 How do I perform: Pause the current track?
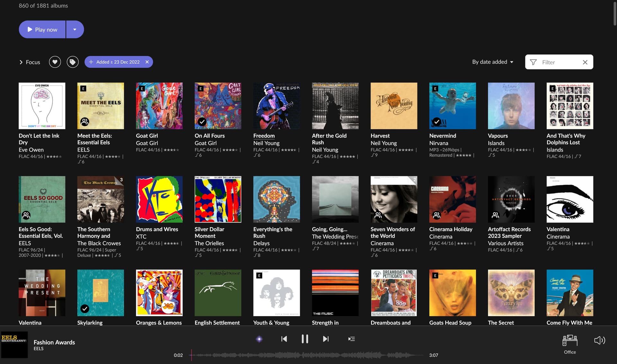(x=305, y=339)
